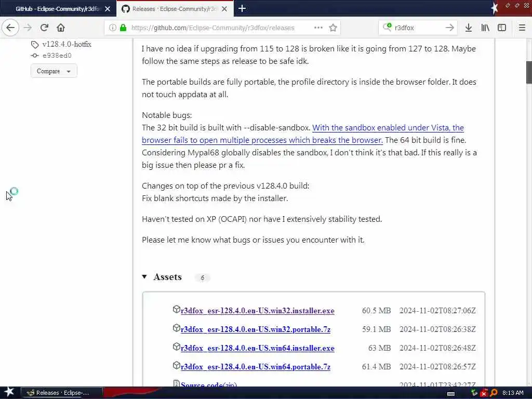Click the package icon beside win32.installer.exe
The height and width of the screenshot is (399, 532).
point(176,309)
